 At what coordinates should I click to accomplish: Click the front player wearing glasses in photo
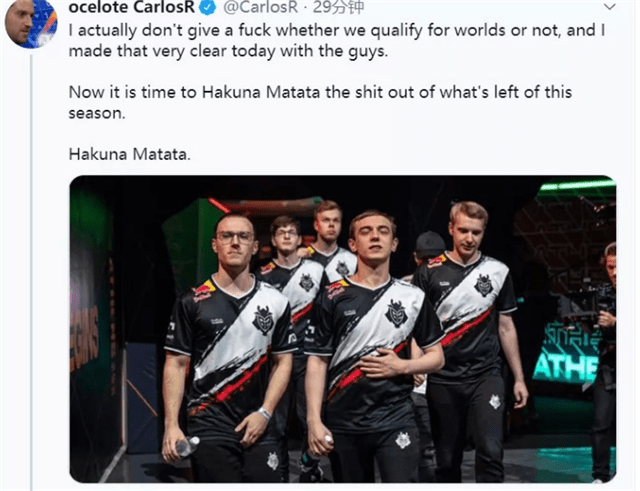click(231, 347)
